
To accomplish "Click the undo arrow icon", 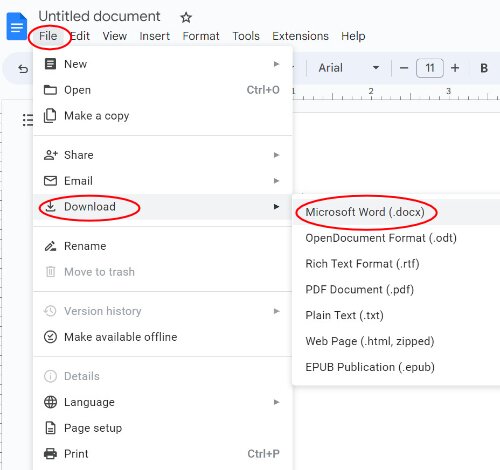I will pyautogui.click(x=23, y=69).
